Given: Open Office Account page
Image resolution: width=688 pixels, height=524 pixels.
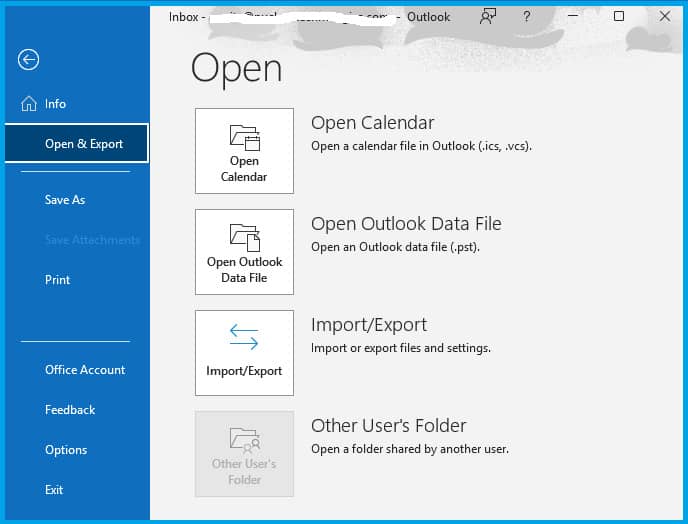Looking at the screenshot, I should (85, 370).
